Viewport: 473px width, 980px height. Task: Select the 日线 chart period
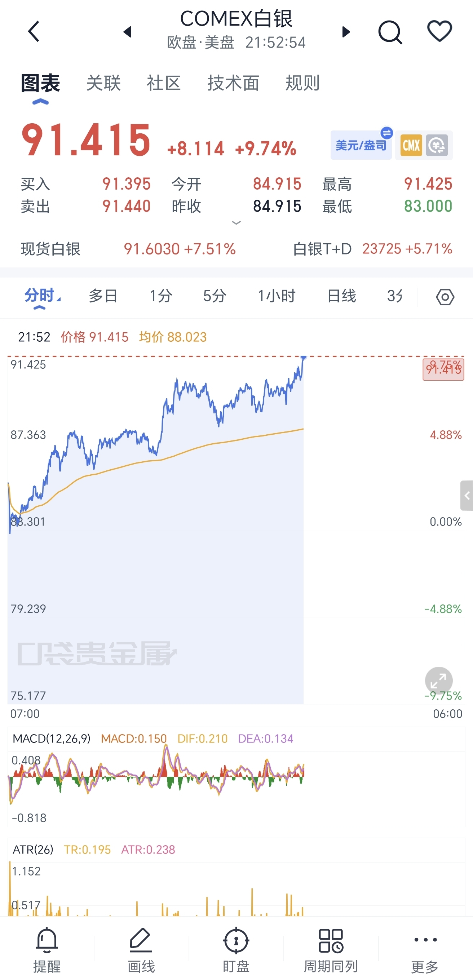point(341,296)
